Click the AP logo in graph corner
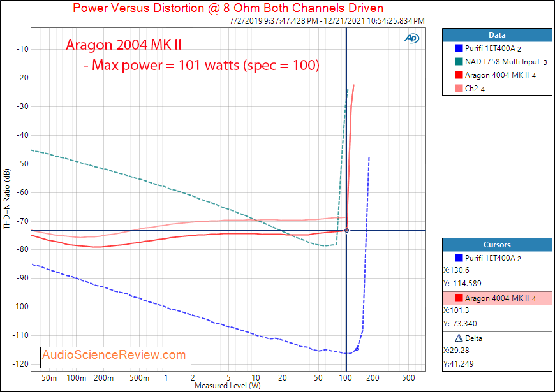Viewport: 555px width, 392px height. (x=411, y=38)
